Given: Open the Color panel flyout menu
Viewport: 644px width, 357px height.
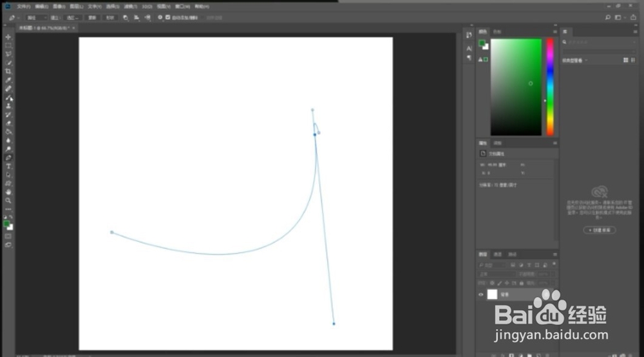Looking at the screenshot, I should (555, 32).
